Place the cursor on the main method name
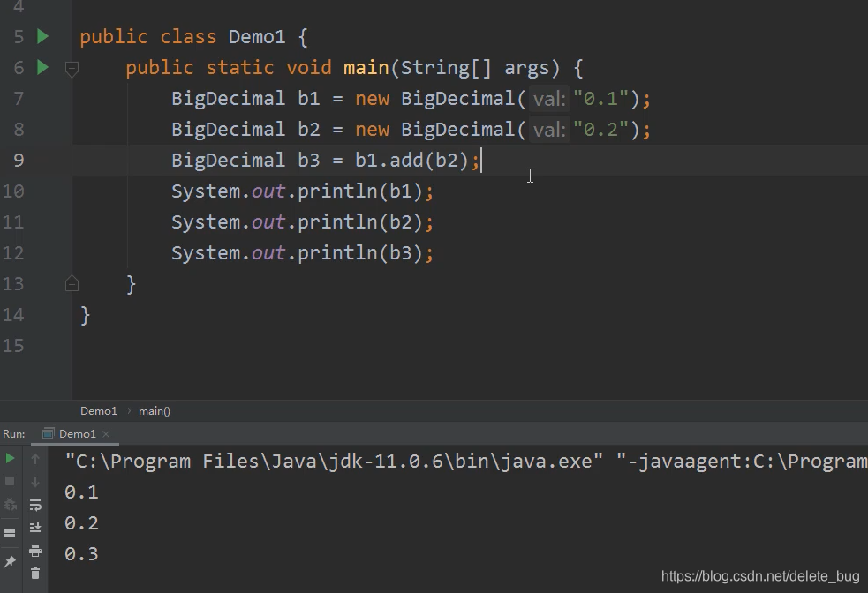 pyautogui.click(x=366, y=68)
